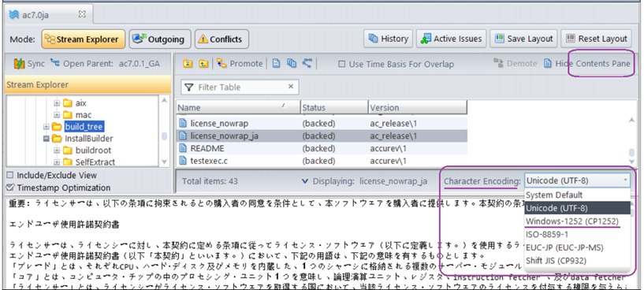Collapse the InstallBuilder folder node
The height and width of the screenshot is (290, 644).
click(x=46, y=139)
